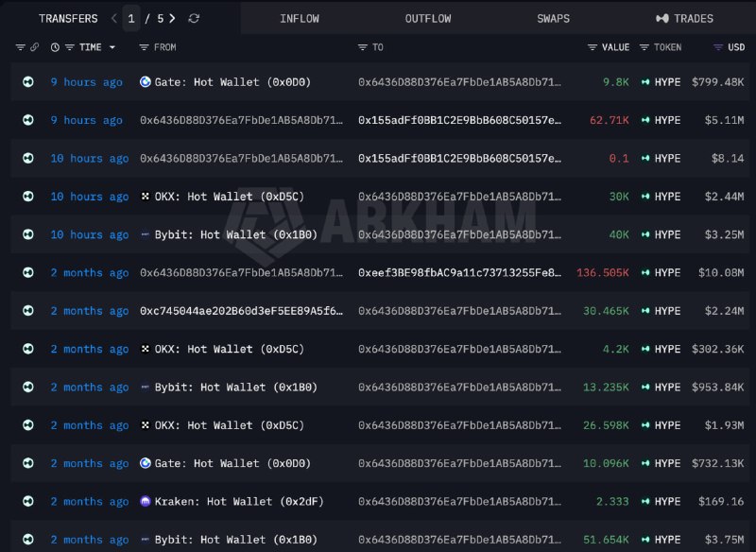This screenshot has width=756, height=552.
Task: Go to next transfers page
Action: coord(172,18)
